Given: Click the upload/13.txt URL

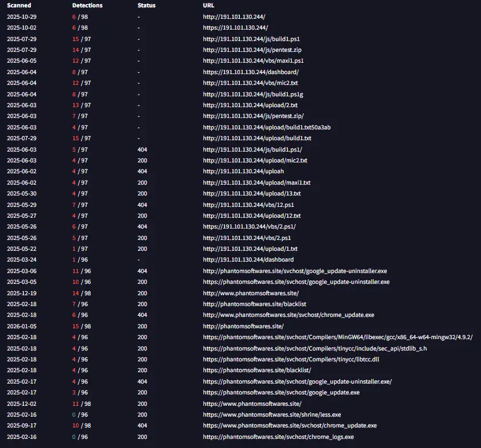Looking at the screenshot, I should pos(251,194).
